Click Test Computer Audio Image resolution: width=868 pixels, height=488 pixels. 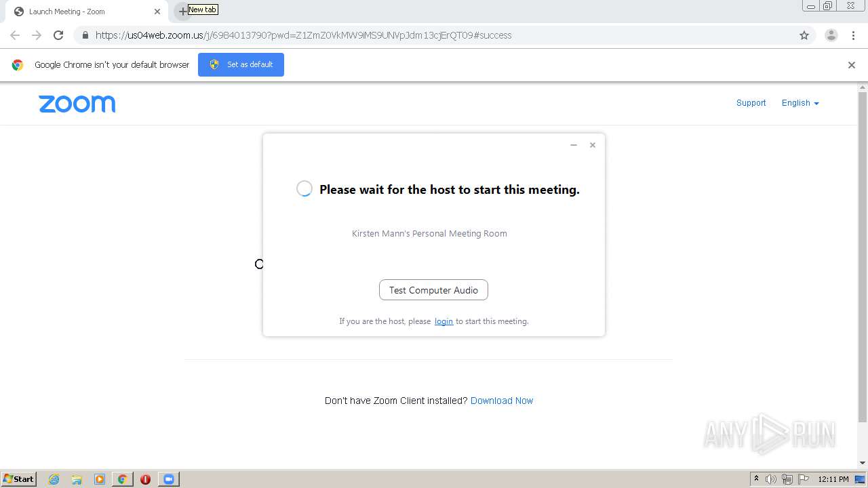click(x=433, y=290)
